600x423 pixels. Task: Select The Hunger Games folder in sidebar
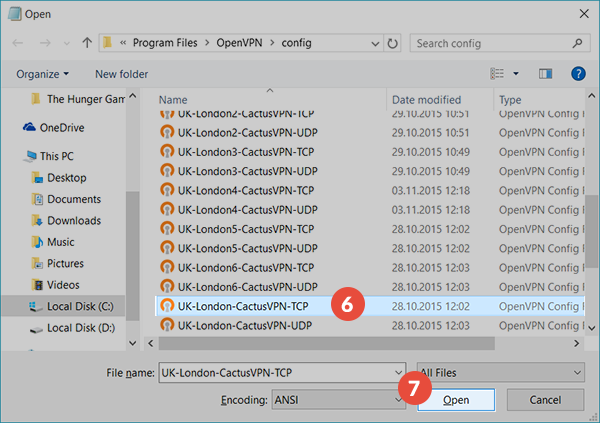coord(78,99)
